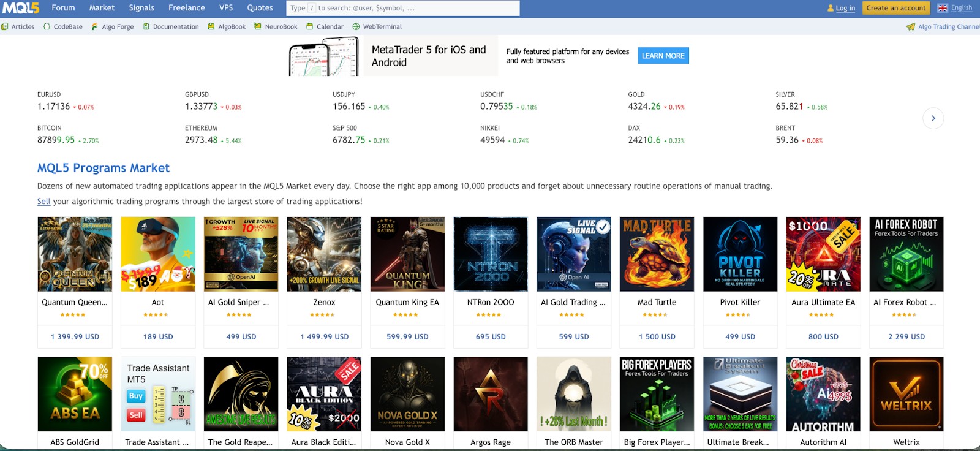Viewport: 980px width, 451px height.
Task: Open Aura Black Edition product image
Action: pyautogui.click(x=324, y=394)
